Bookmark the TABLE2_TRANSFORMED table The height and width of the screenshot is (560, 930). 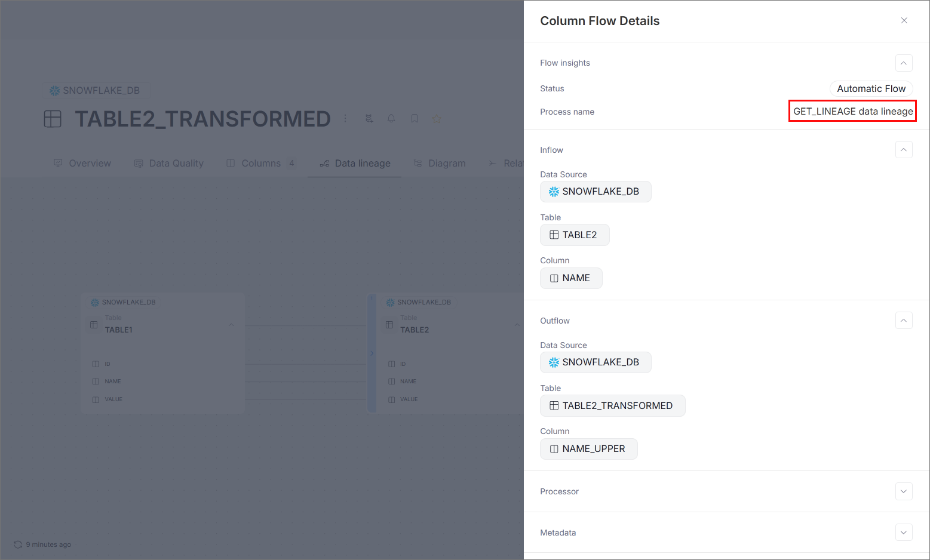(414, 118)
